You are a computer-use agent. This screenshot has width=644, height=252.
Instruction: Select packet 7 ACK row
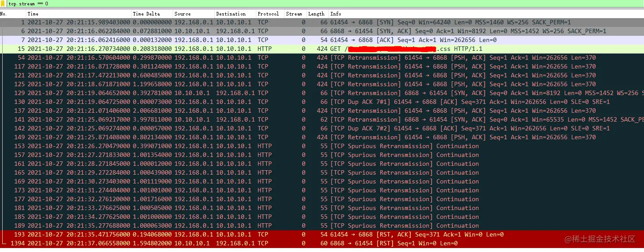pos(322,40)
